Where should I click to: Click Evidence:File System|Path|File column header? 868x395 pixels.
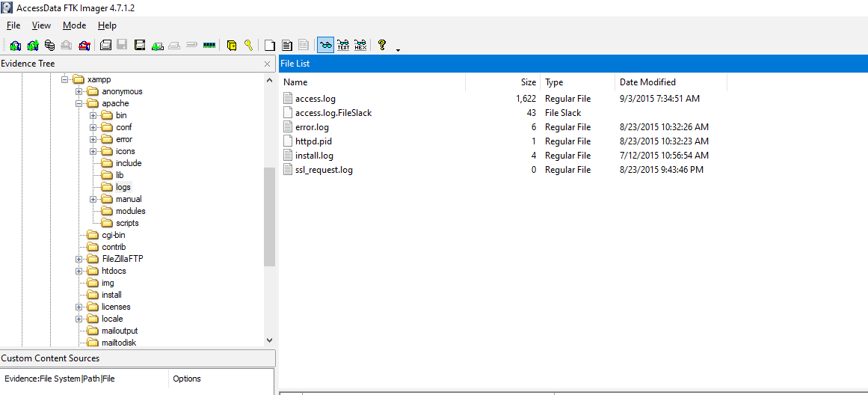[84, 379]
